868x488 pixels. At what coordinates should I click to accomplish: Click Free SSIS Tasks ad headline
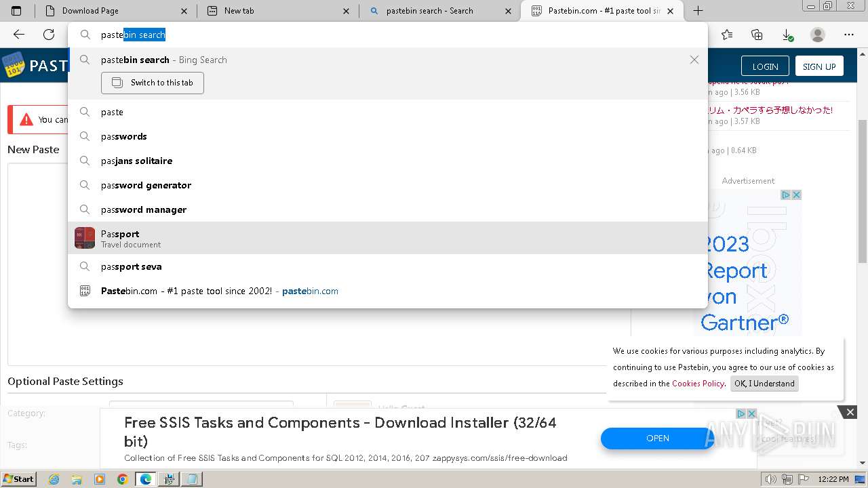[340, 432]
